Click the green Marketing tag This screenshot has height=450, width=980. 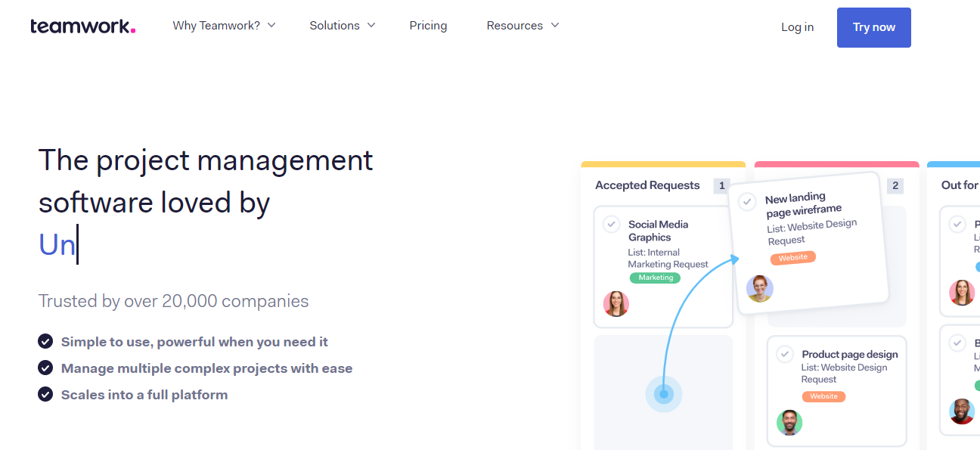tap(656, 278)
